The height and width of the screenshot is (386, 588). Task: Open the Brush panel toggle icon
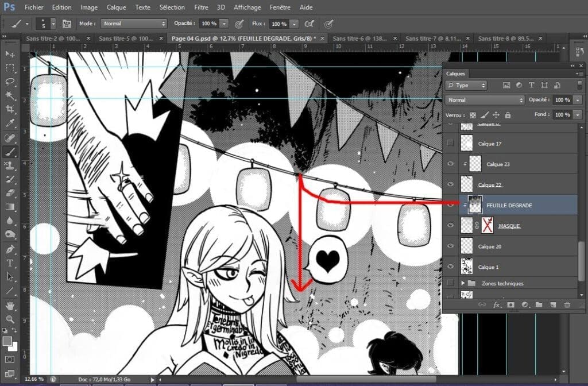click(67, 24)
